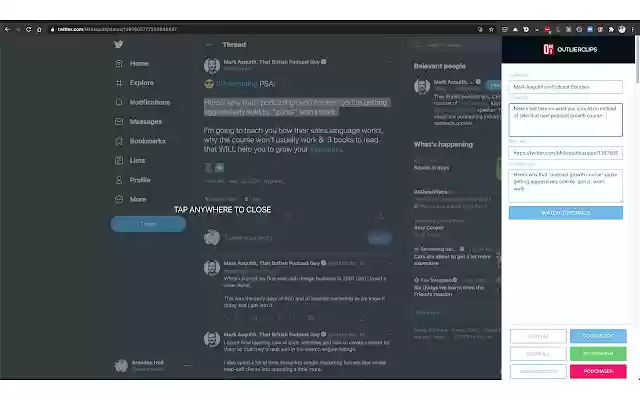The image size is (640, 400).
Task: Open the browser profile avatar
Action: click(622, 29)
